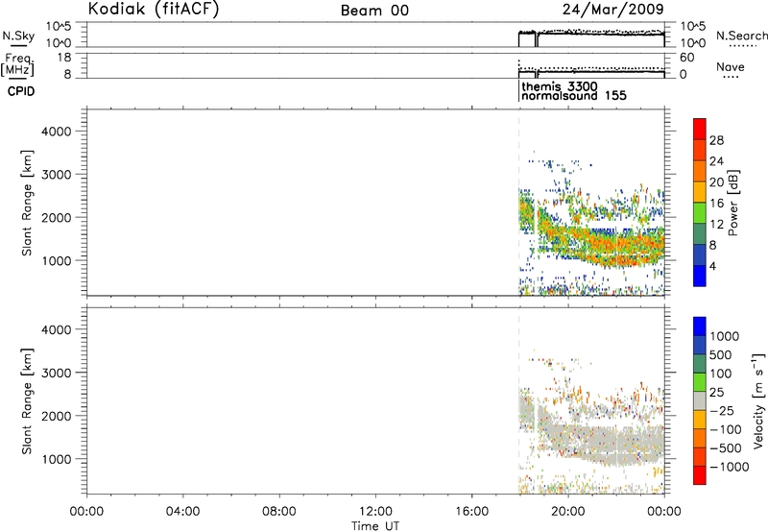Click the '4000' tick on power panel
768x532 pixels.
57,132
